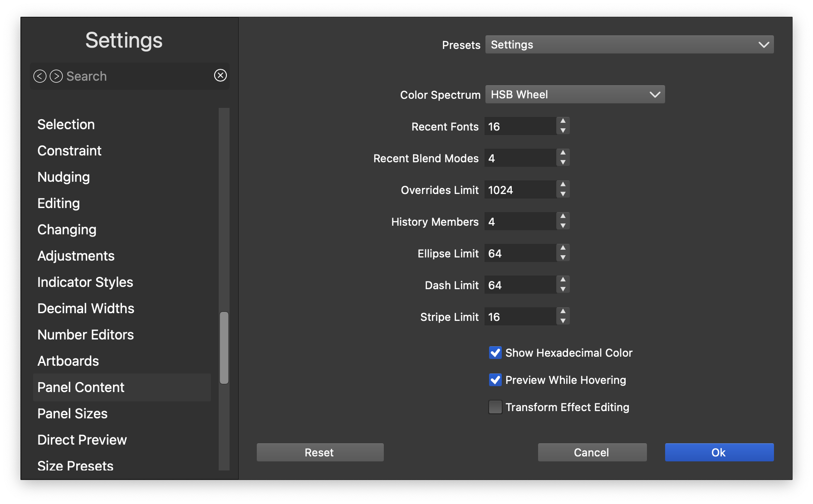The height and width of the screenshot is (504, 813).
Task: Increase Ellipse Limit using up stepper
Action: coord(563,248)
